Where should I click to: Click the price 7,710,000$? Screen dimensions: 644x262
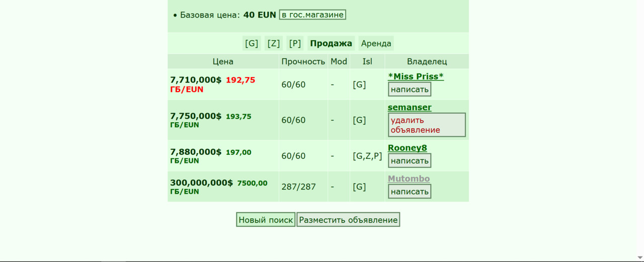click(196, 80)
